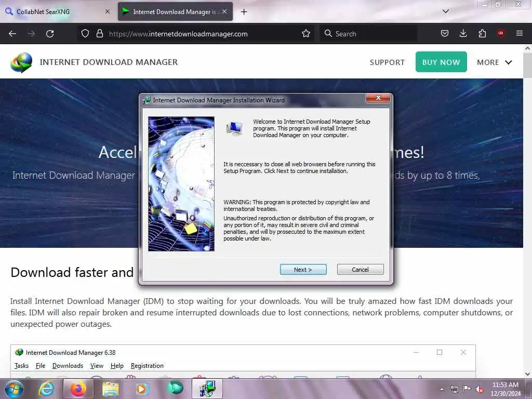Click the wizard globe artwork image

coord(181,184)
